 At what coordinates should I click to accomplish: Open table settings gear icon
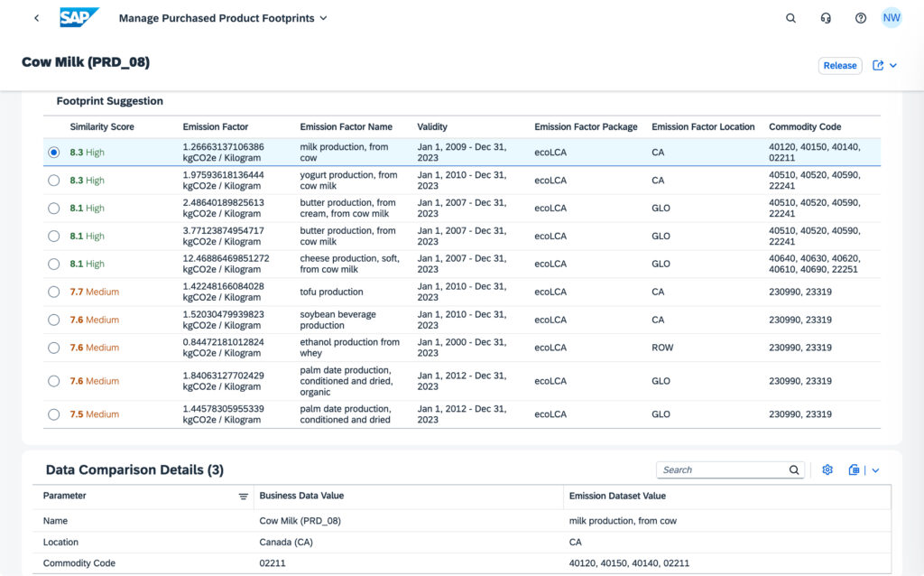coord(827,469)
